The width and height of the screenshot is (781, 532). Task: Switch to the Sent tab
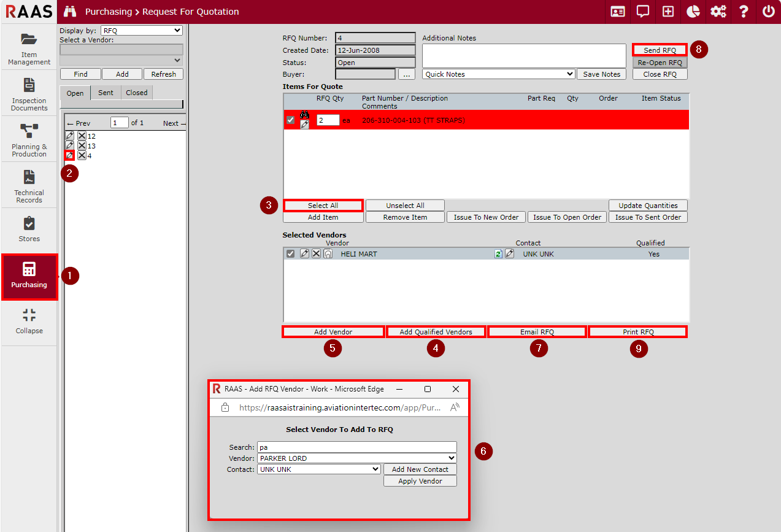coord(106,93)
